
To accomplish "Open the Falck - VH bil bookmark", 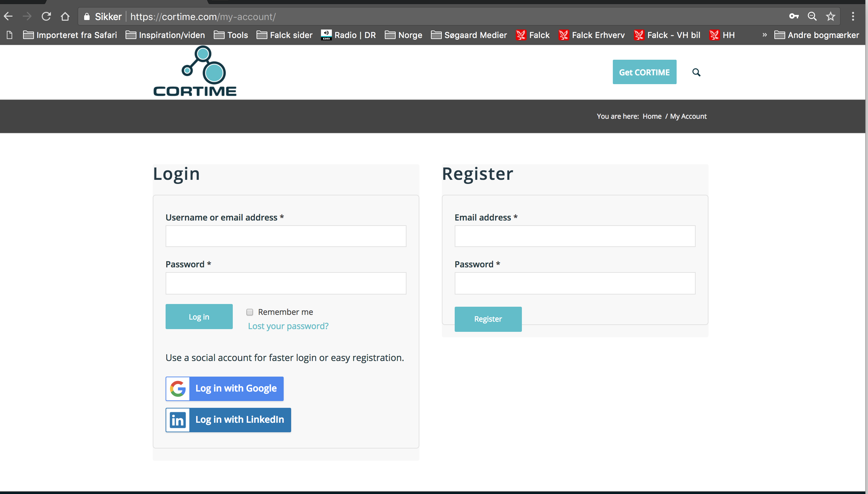I will [667, 35].
